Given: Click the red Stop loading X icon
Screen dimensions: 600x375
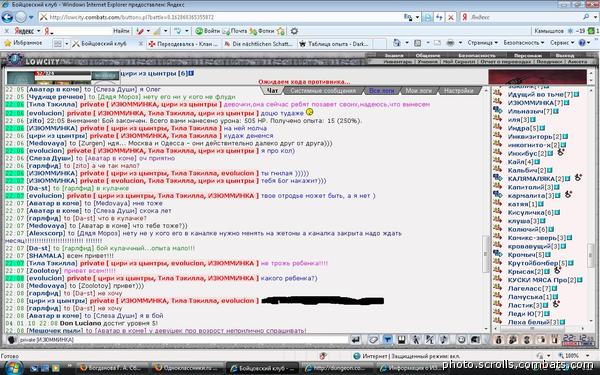Looking at the screenshot, I should point(451,17).
